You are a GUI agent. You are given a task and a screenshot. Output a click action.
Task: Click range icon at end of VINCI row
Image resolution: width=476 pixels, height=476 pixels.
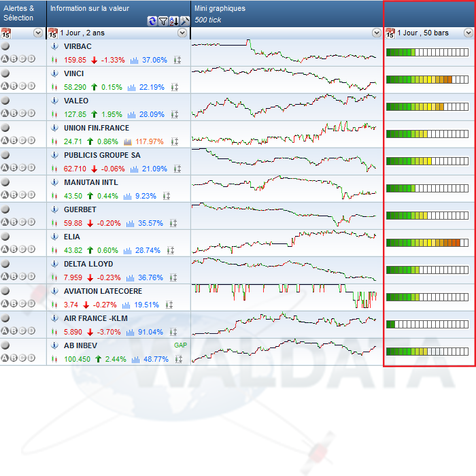175,88
